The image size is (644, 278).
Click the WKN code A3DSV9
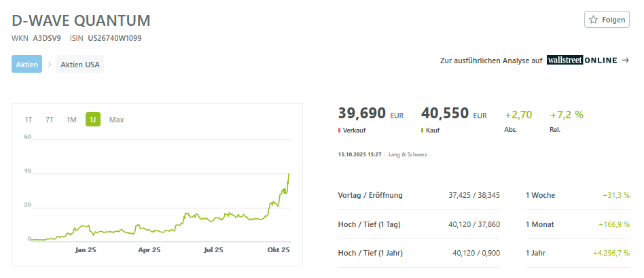tap(47, 38)
